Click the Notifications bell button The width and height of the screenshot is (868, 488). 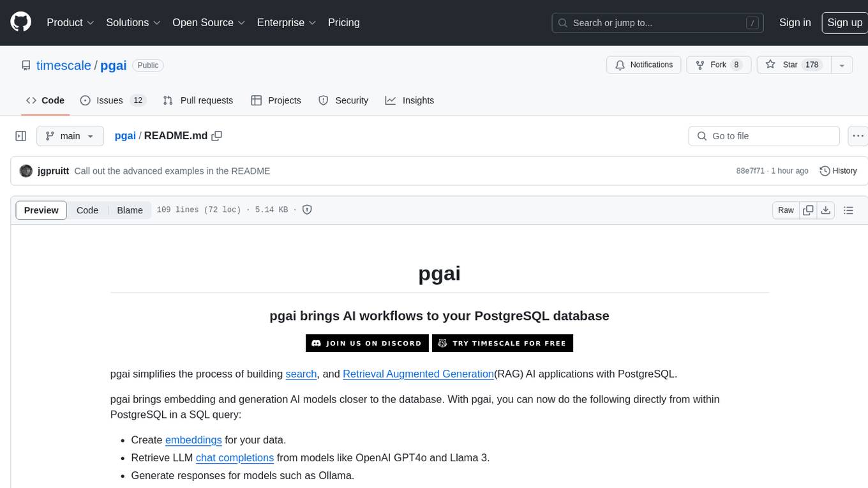click(644, 65)
